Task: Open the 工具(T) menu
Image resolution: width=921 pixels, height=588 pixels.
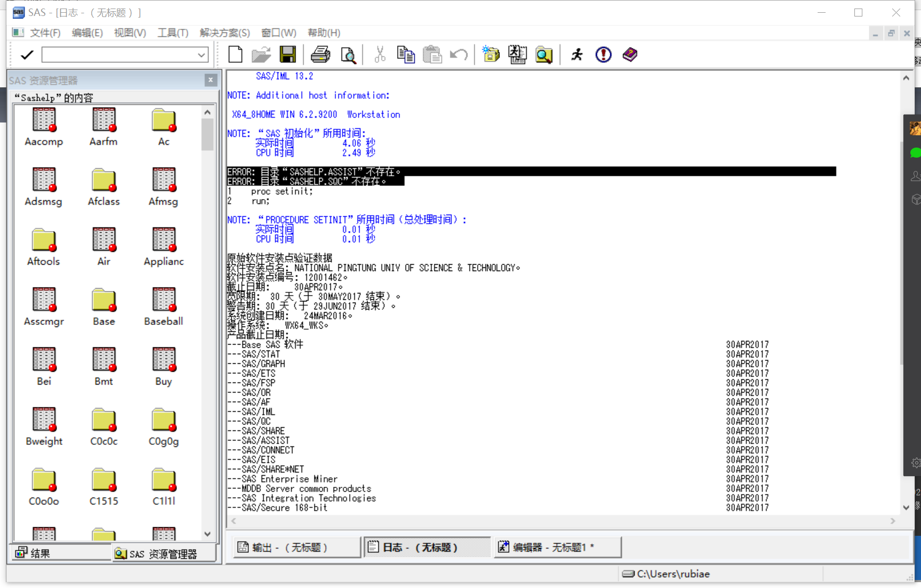Action: [x=173, y=33]
